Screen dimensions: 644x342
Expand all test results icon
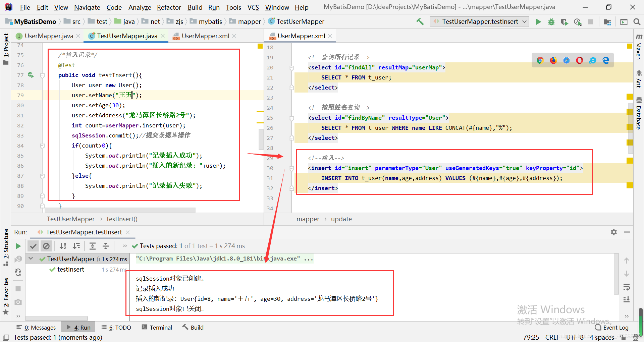(x=93, y=246)
